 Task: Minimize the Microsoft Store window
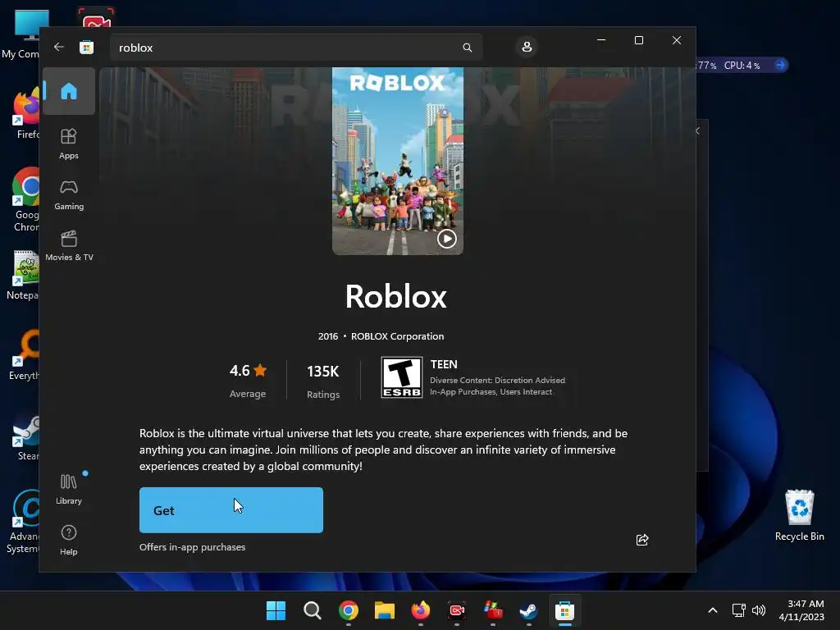[x=601, y=40]
